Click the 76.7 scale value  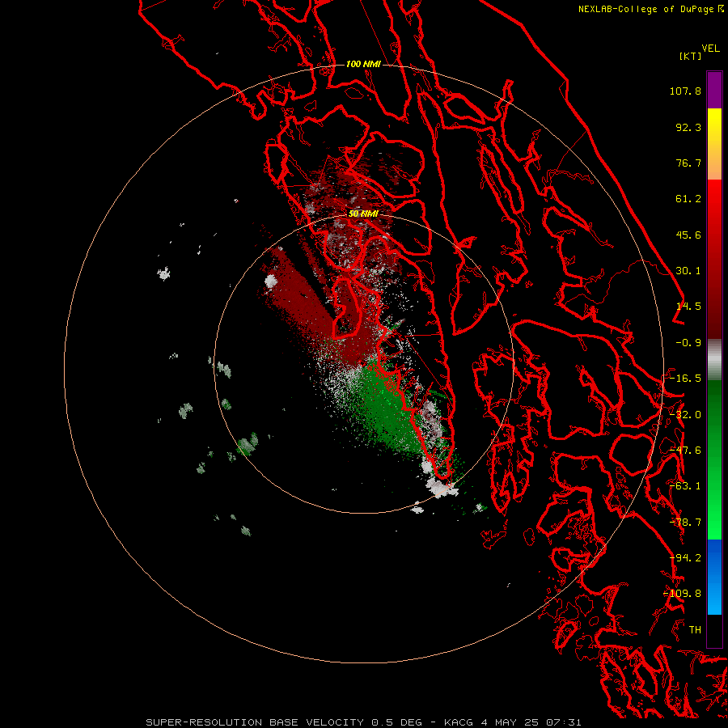click(x=688, y=163)
